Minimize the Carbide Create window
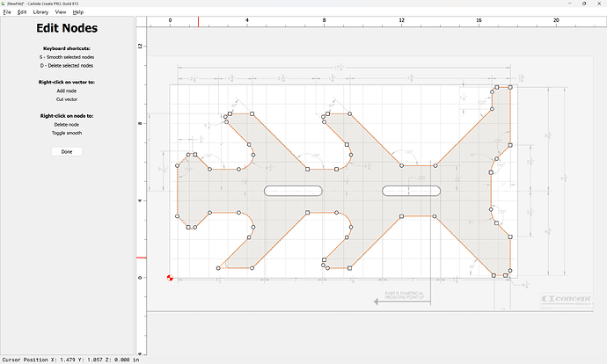Image resolution: width=607 pixels, height=364 pixels. 570,4
